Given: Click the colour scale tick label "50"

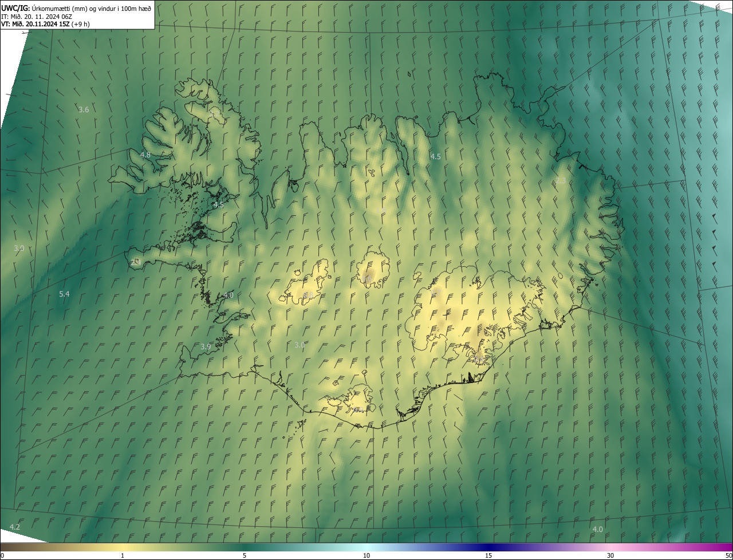Looking at the screenshot, I should pos(728,556).
